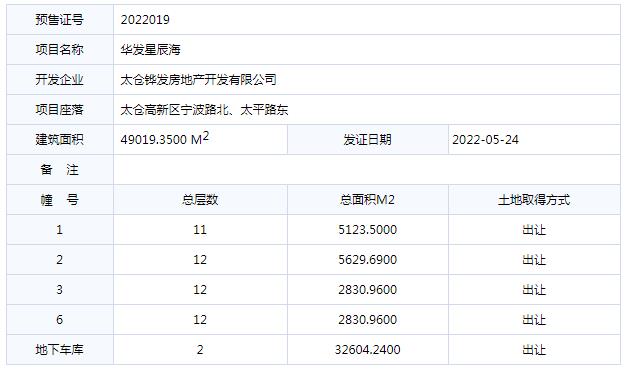625x371 pixels.
Task: Click 出让 in building 2 row
Action: (x=534, y=260)
